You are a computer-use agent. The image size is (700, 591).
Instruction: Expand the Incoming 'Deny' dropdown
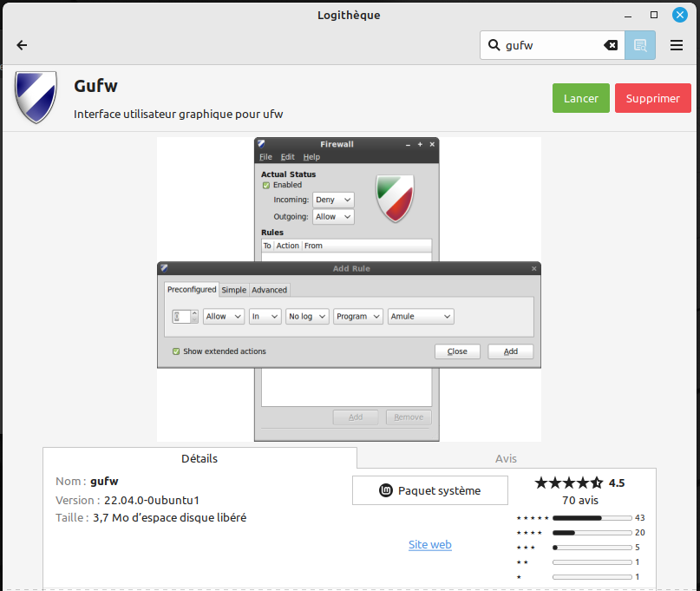tap(334, 200)
